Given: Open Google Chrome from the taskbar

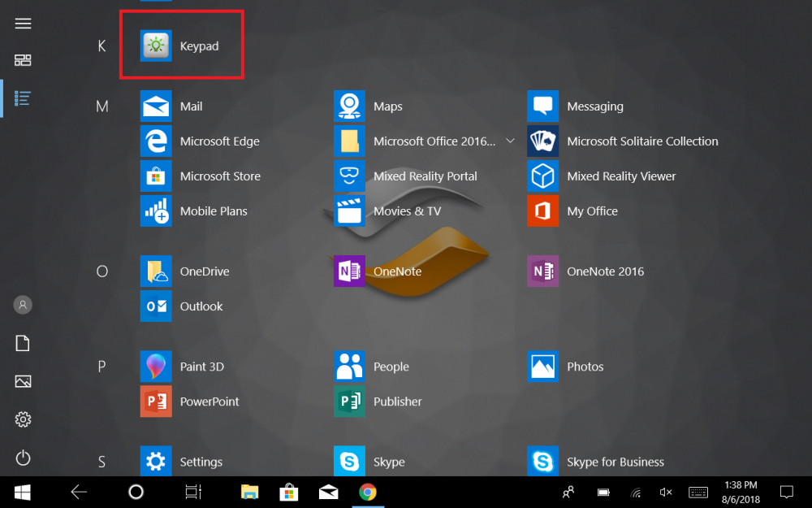Looking at the screenshot, I should 368,492.
